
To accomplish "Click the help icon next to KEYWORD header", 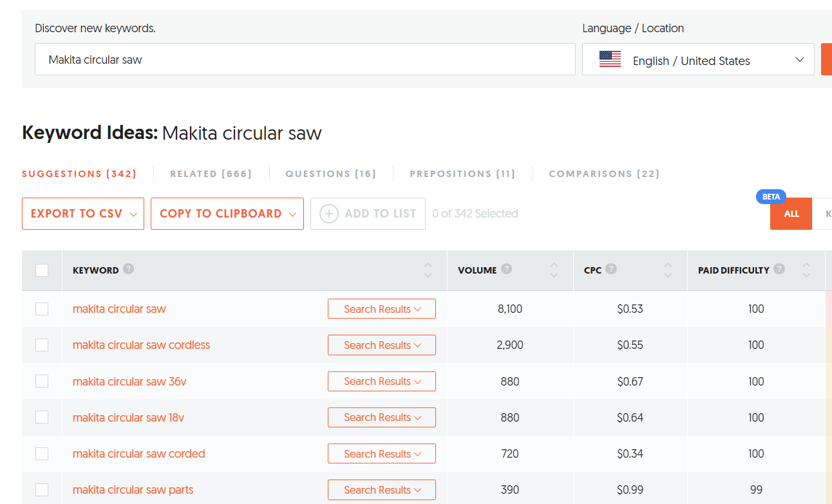I will click(129, 269).
